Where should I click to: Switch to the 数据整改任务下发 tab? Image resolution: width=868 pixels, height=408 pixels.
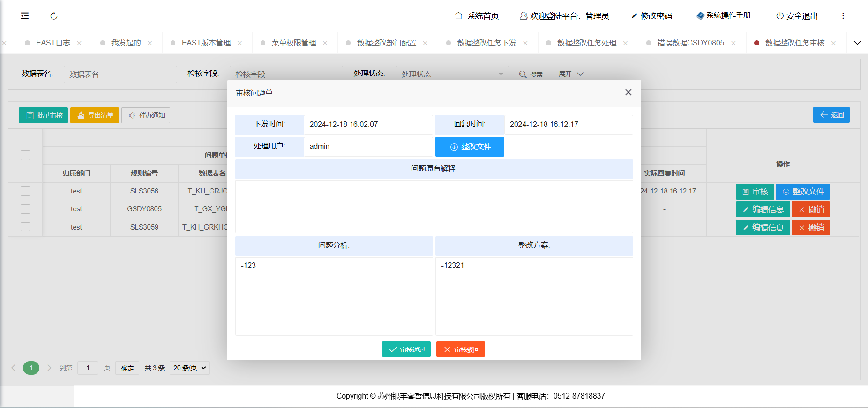click(x=486, y=43)
